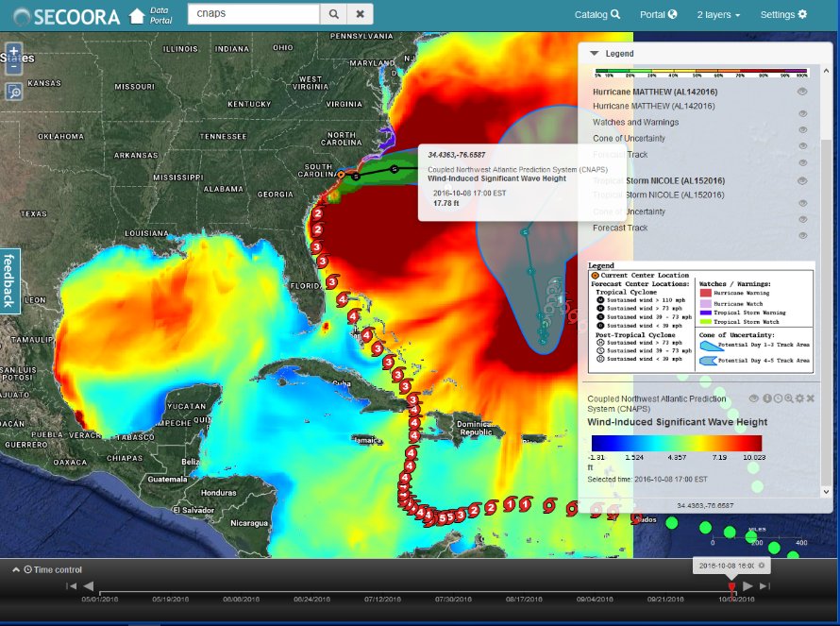Click the Time control label

click(x=58, y=569)
